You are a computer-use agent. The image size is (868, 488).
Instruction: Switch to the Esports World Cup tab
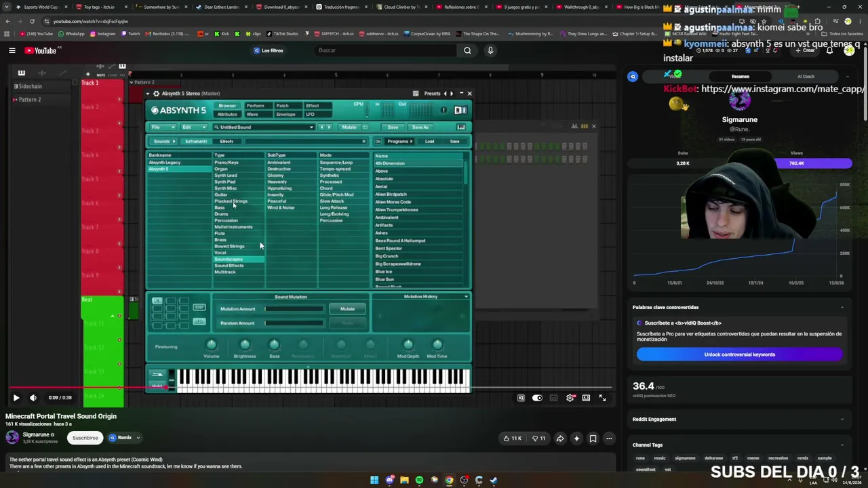pyautogui.click(x=41, y=7)
